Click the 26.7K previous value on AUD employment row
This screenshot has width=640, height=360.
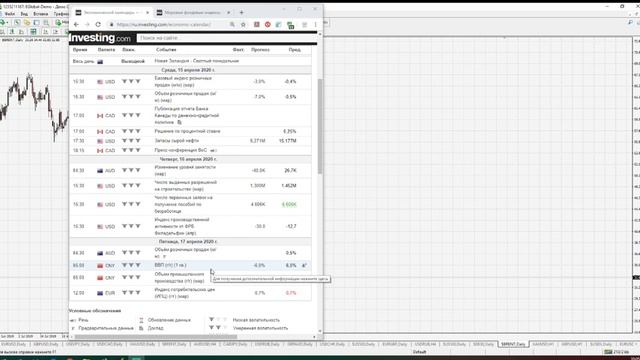click(290, 170)
